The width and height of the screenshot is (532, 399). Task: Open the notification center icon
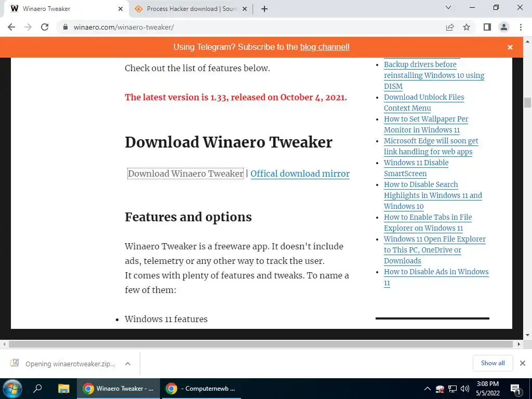pos(515,389)
